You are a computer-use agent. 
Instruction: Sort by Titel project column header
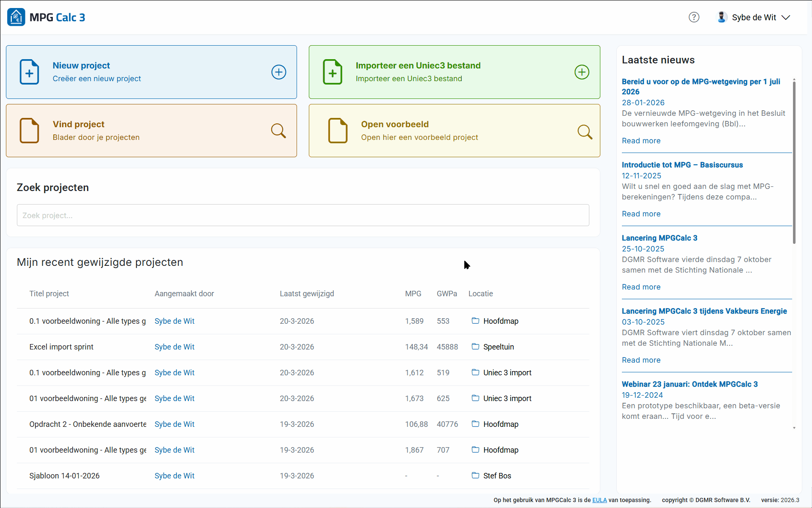tap(49, 294)
